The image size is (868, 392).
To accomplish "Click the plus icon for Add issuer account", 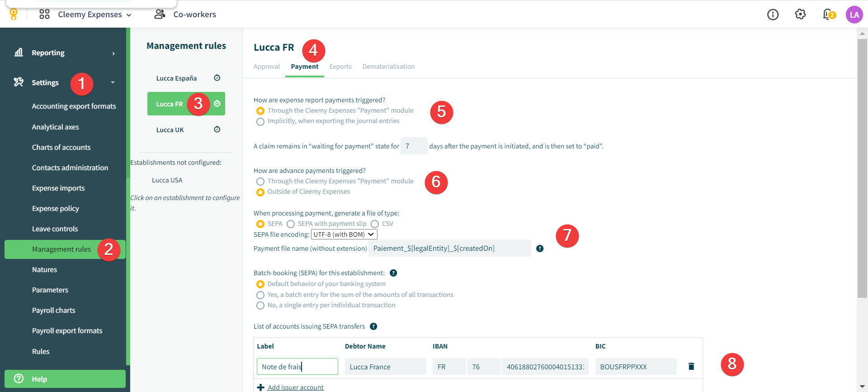I will (260, 387).
